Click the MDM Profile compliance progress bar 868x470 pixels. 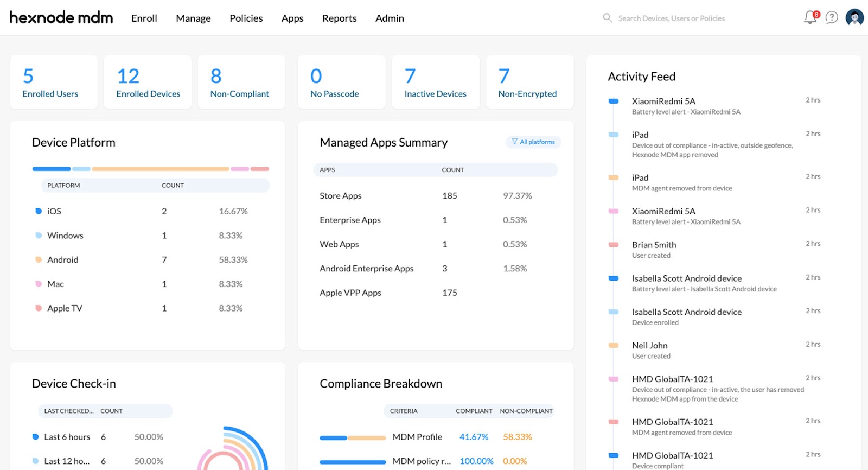click(353, 437)
